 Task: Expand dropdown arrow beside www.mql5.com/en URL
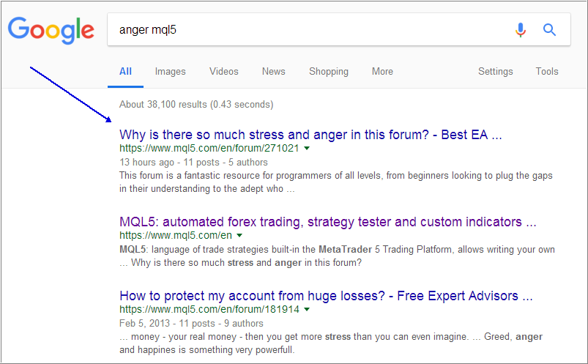(240, 236)
